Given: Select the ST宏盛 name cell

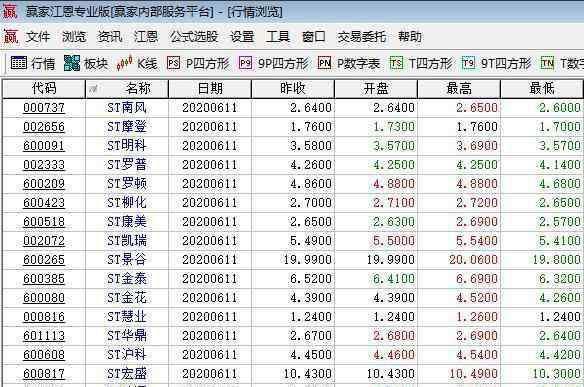Looking at the screenshot, I should [x=127, y=374].
